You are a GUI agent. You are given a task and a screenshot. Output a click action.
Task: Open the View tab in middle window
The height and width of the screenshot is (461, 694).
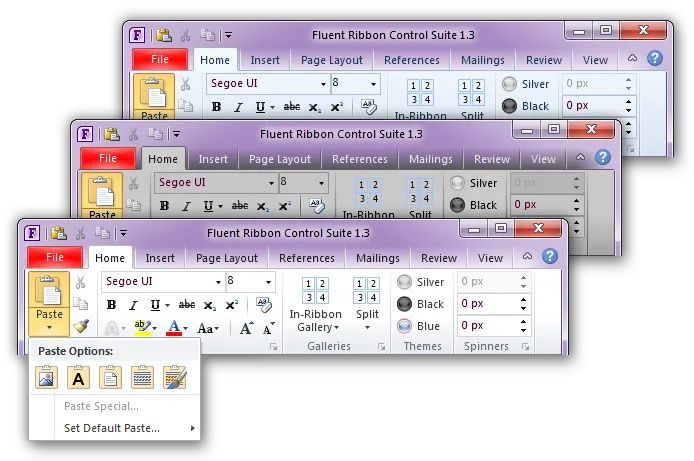pos(543,159)
